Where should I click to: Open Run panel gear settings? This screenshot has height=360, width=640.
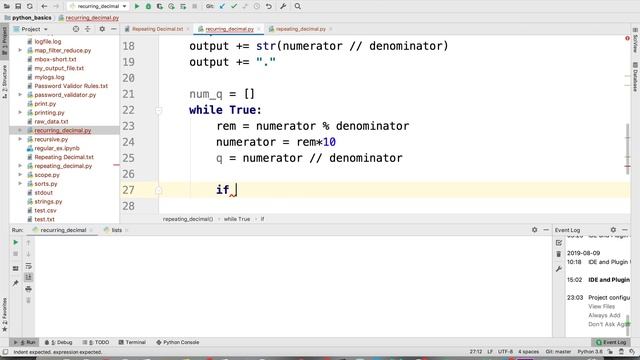coord(534,230)
